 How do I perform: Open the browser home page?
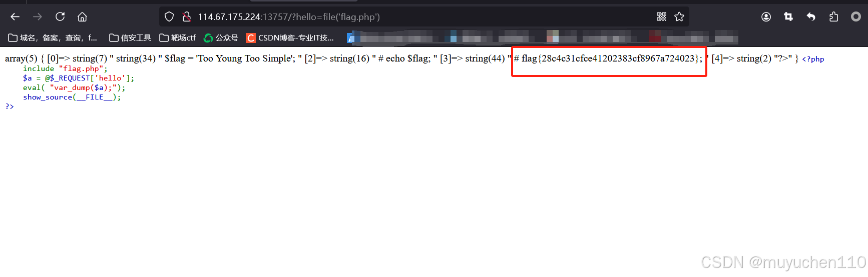82,17
